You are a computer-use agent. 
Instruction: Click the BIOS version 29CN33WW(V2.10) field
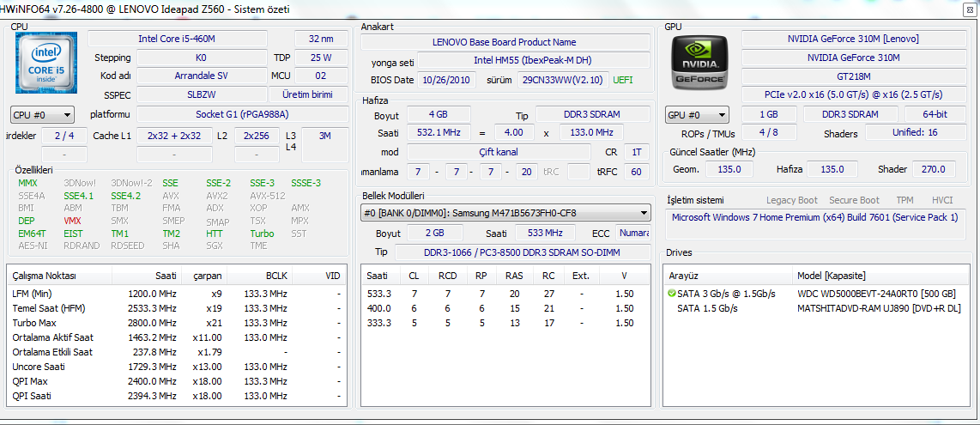click(562, 80)
